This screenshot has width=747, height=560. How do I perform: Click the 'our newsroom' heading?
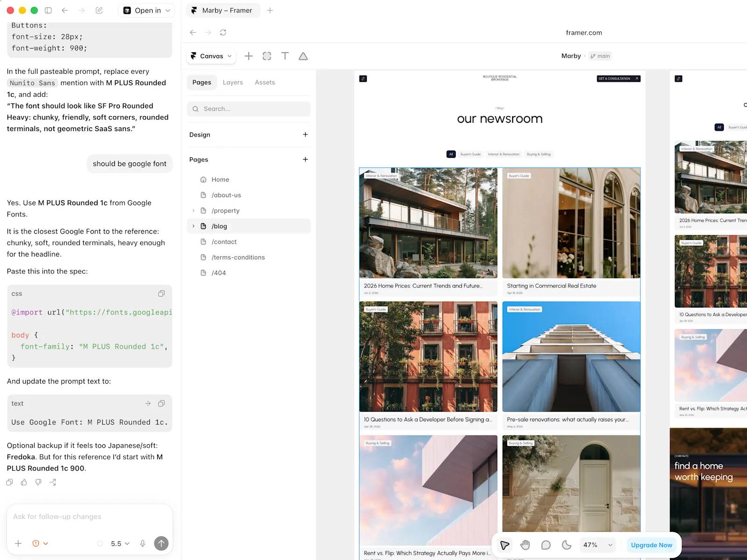point(500,119)
